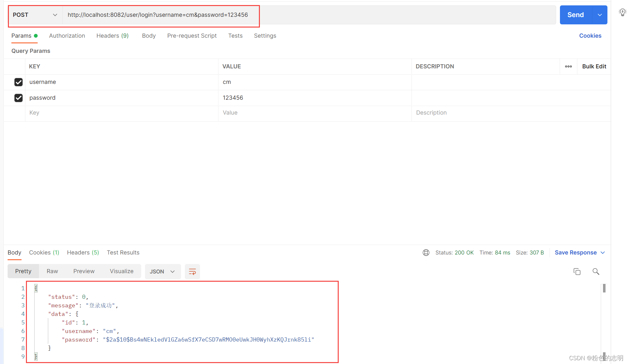
Task: Uncheck the password parameter checkbox
Action: click(18, 98)
